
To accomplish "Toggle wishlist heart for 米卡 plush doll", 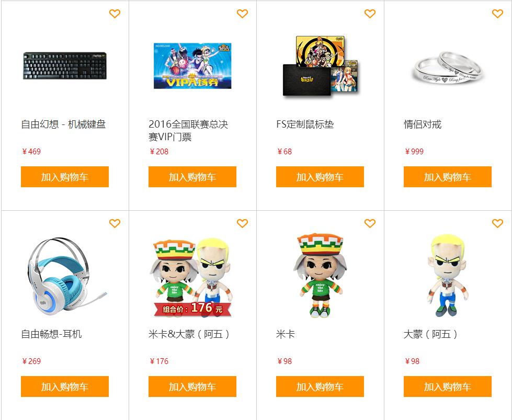I will pyautogui.click(x=370, y=223).
